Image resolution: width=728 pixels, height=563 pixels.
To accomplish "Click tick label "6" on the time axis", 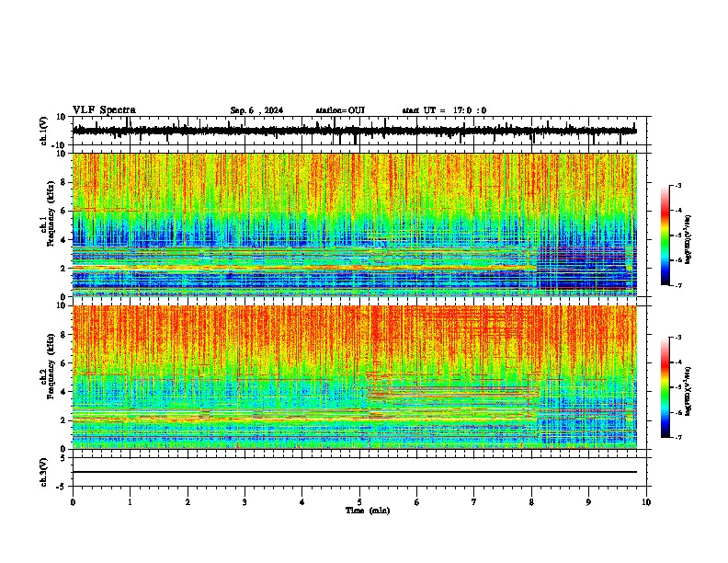I will [417, 502].
